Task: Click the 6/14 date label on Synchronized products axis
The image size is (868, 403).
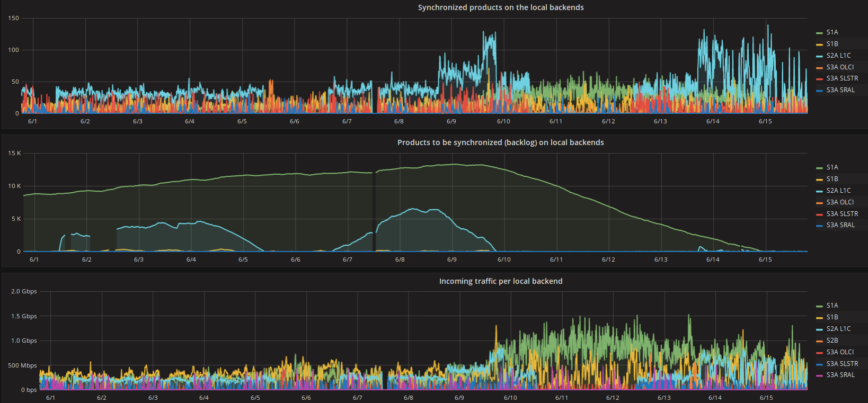Action: pos(713,121)
